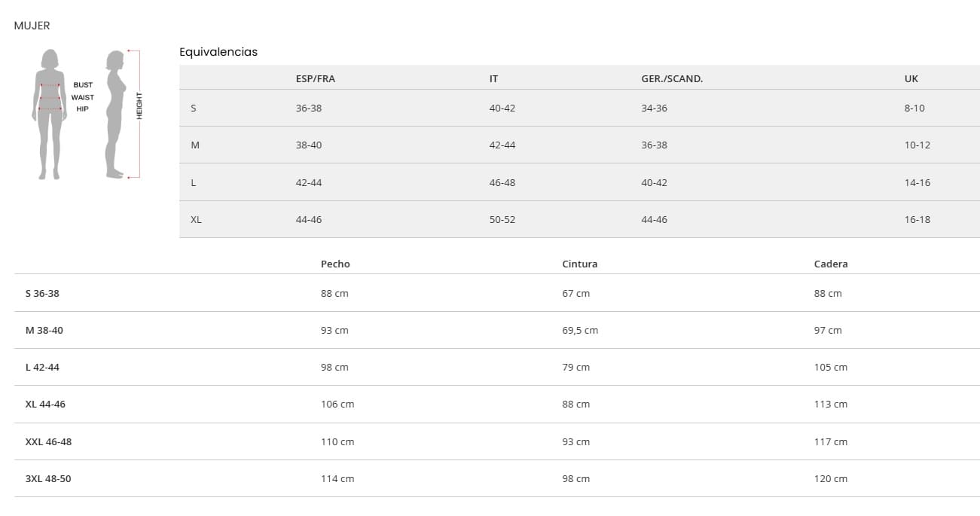Click the side-view woman silhouette with height marker
The width and height of the screenshot is (980, 516).
(x=115, y=113)
